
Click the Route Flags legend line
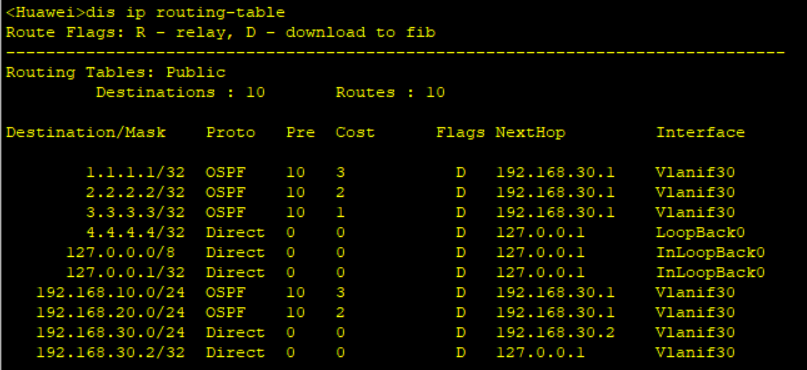tap(221, 32)
